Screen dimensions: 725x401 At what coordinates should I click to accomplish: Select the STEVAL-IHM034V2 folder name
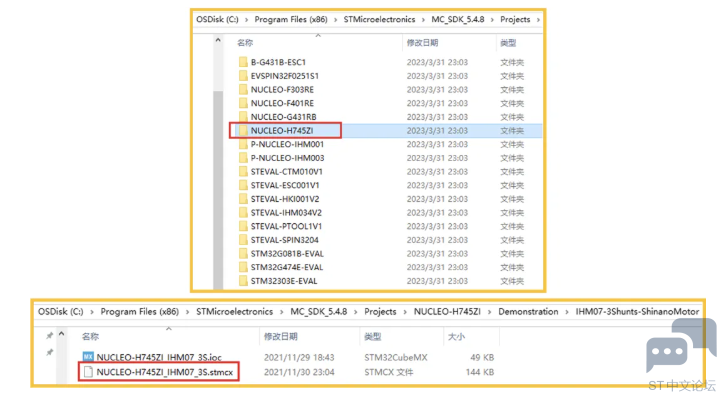[x=286, y=212]
